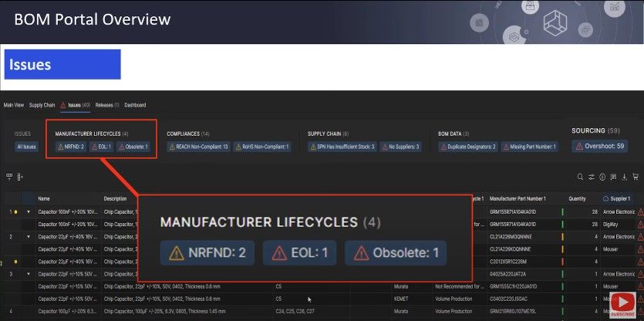Click the warning icon on the first Arrow Electronics row
The height and width of the screenshot is (321, 644).
[x=639, y=211]
